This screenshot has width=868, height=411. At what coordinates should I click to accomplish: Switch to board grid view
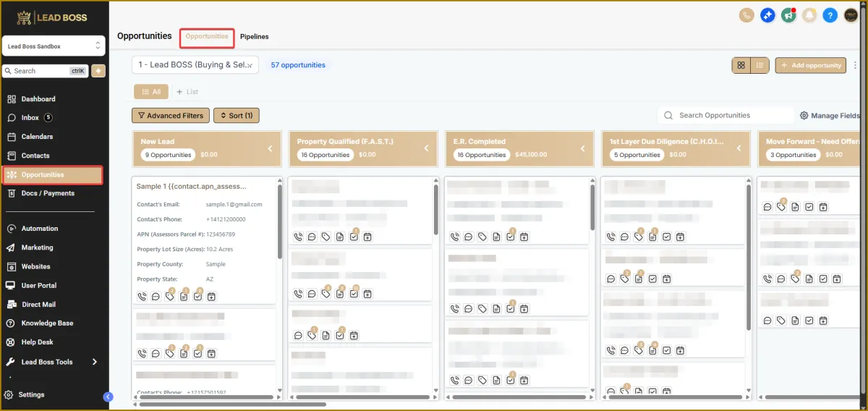click(x=741, y=65)
